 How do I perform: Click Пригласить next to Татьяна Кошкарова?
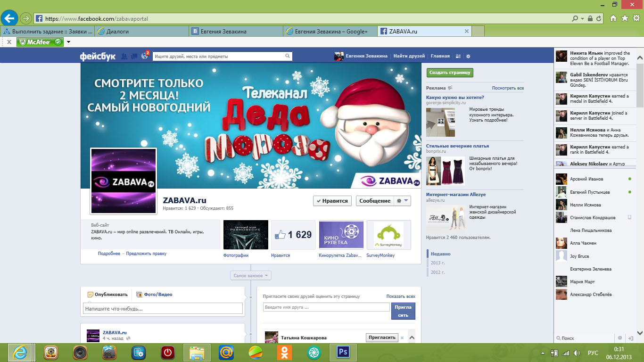point(381,337)
